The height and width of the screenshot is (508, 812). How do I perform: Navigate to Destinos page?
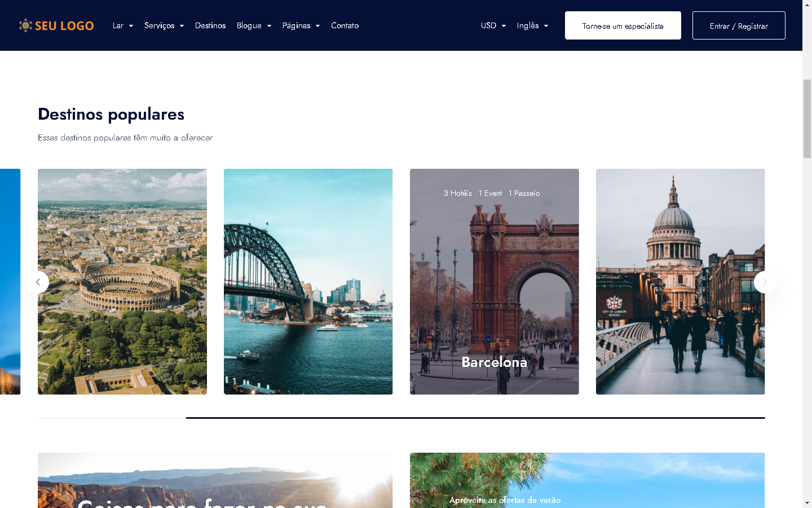(x=210, y=25)
